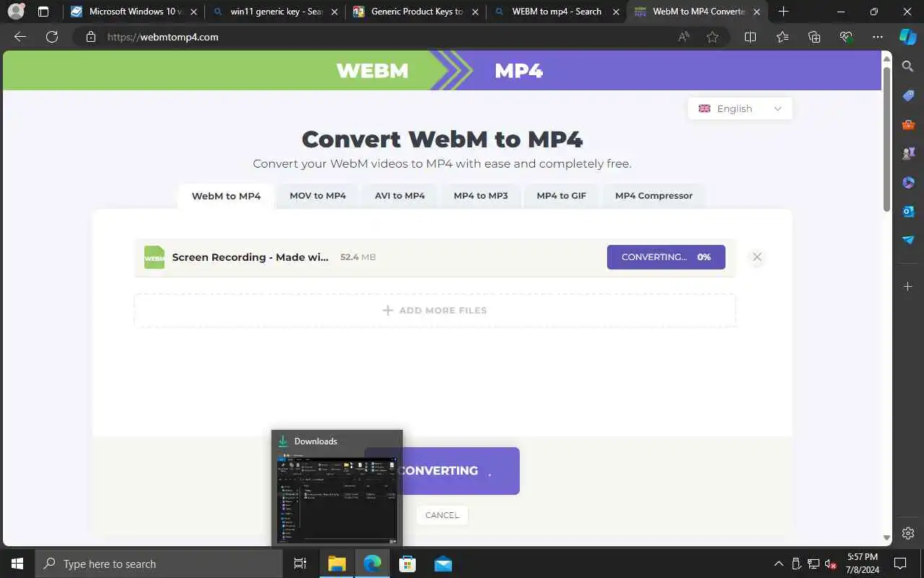
Task: Open Read Aloud icon in address bar
Action: click(x=684, y=37)
